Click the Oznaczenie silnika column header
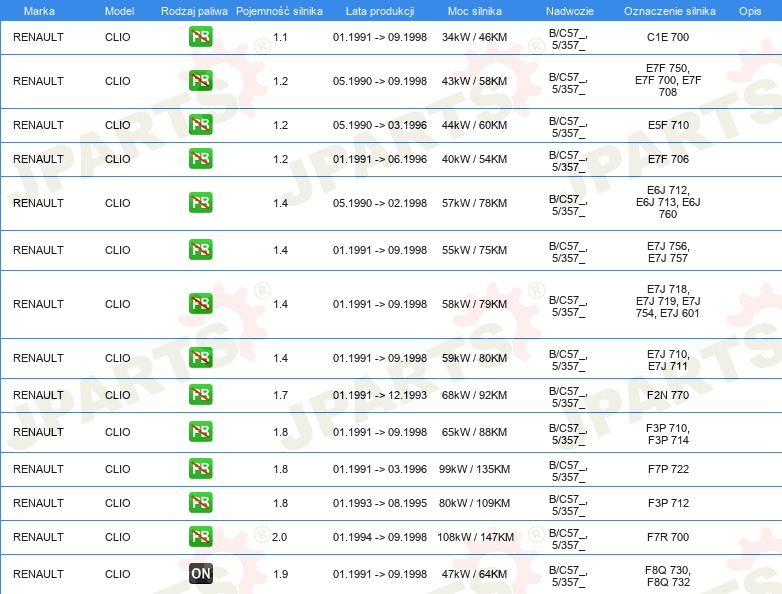The width and height of the screenshot is (782, 594). pos(670,11)
